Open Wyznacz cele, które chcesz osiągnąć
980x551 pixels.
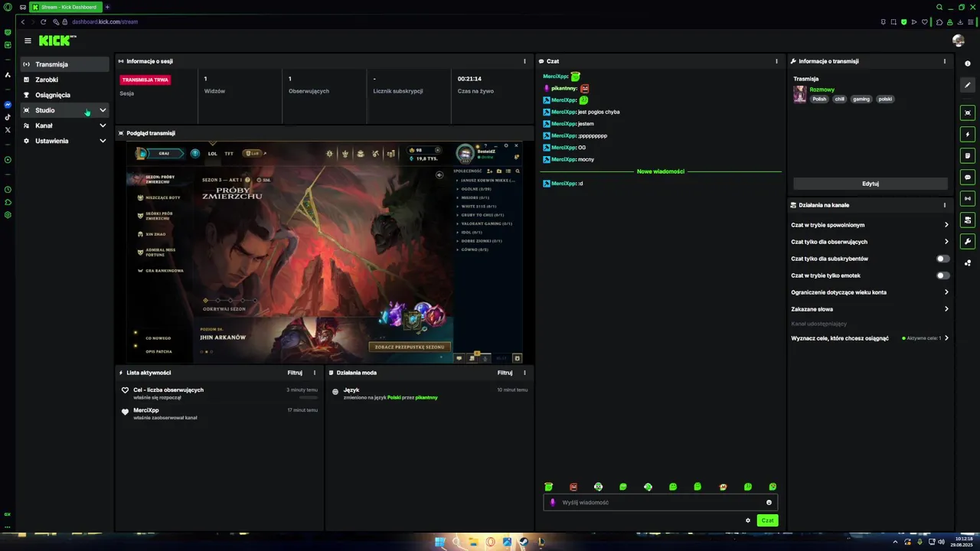[870, 337]
